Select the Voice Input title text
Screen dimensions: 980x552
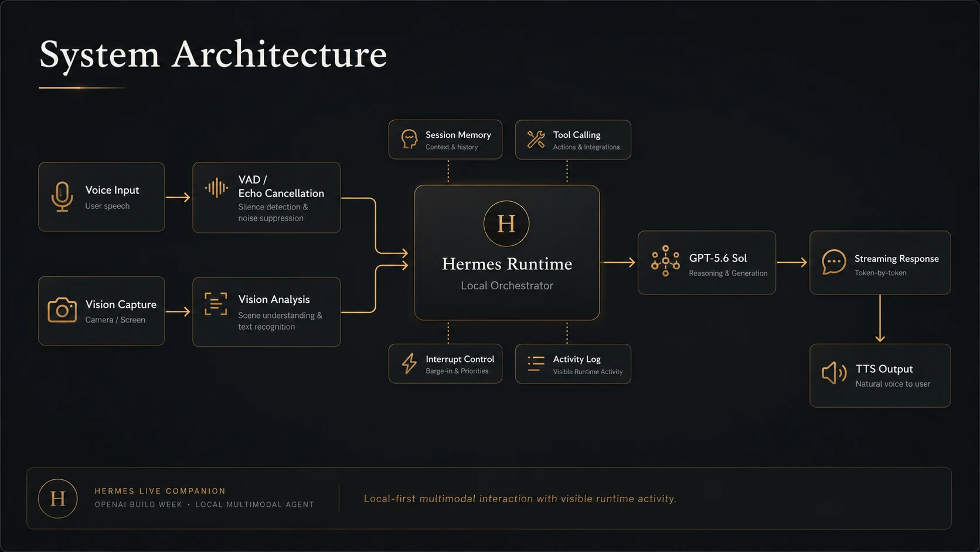click(x=112, y=190)
